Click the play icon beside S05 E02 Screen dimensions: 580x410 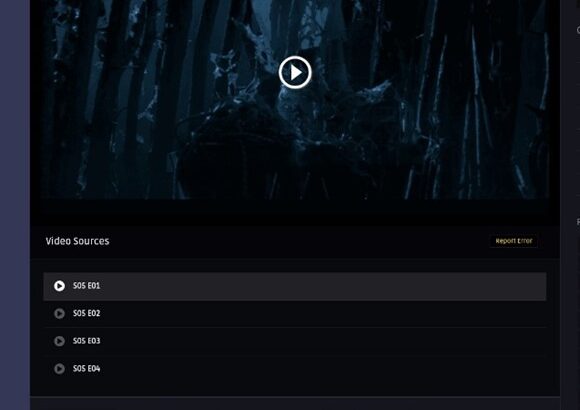pyautogui.click(x=59, y=314)
